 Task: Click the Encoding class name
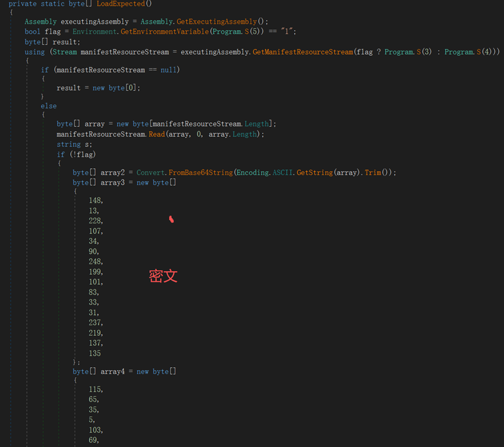point(253,173)
